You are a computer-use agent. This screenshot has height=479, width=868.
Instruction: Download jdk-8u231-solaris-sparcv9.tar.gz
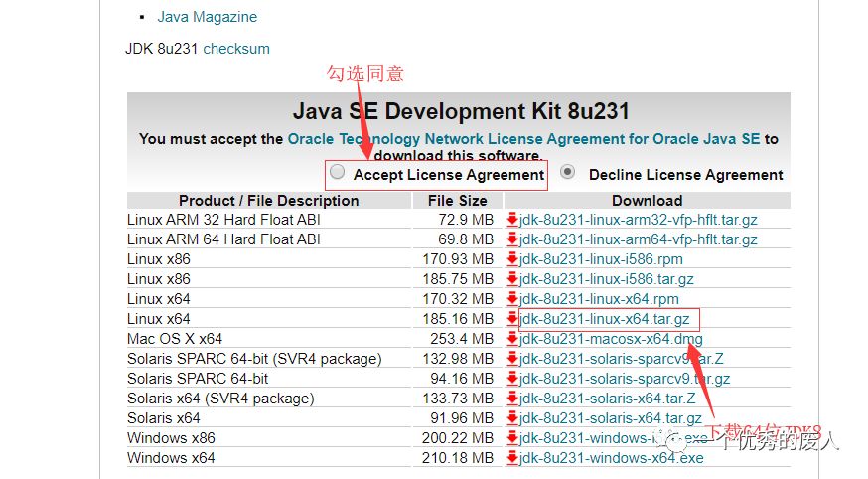click(625, 379)
